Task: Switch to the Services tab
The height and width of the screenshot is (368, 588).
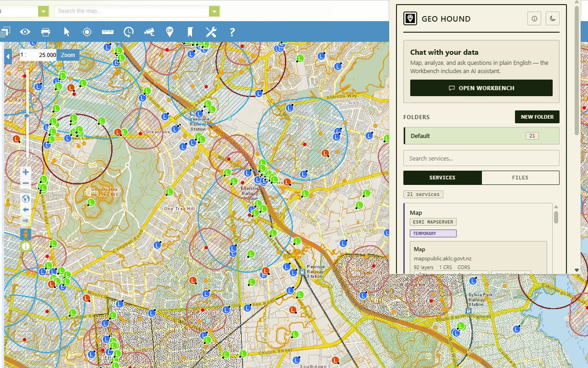Action: (x=442, y=178)
